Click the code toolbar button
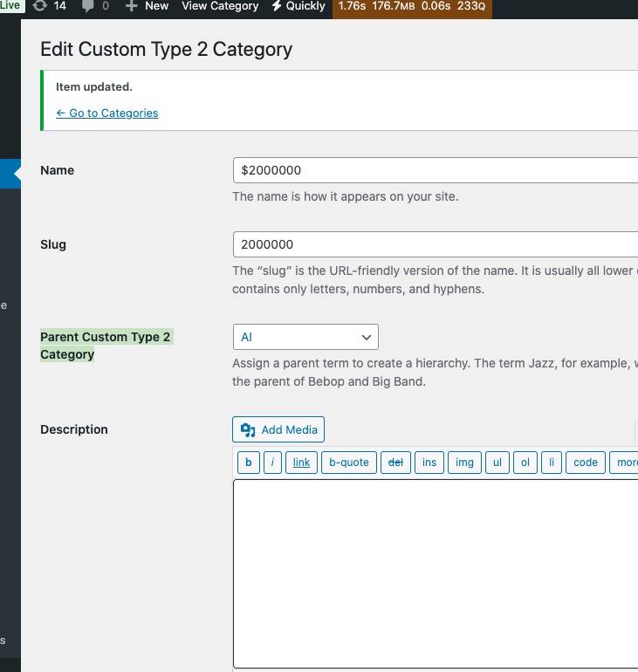 click(x=586, y=463)
